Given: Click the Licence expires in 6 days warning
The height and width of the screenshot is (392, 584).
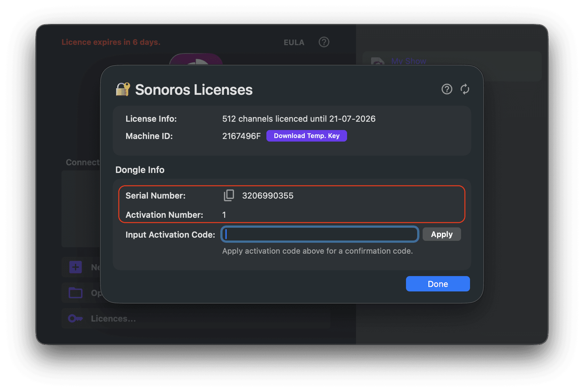Looking at the screenshot, I should coord(111,42).
